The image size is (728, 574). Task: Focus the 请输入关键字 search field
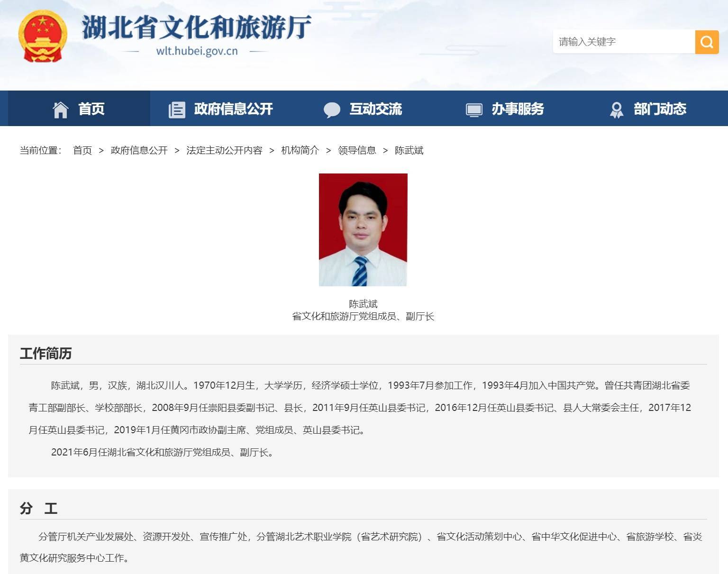(x=624, y=42)
